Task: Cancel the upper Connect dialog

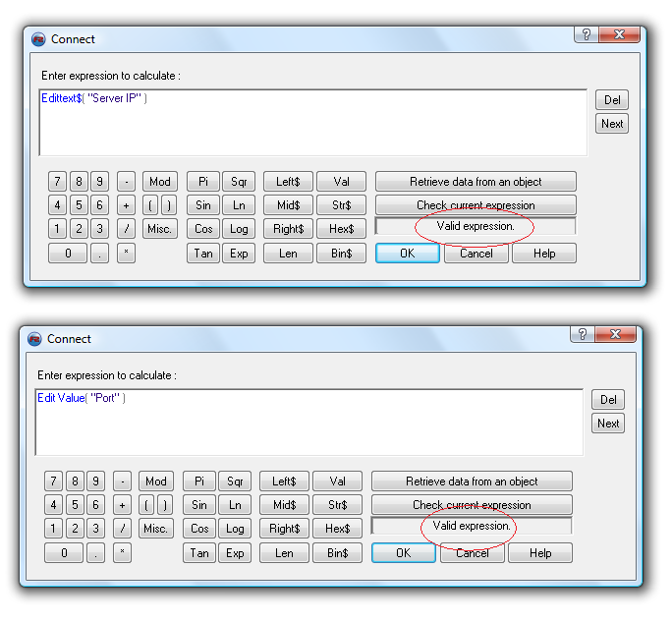Action: 476,254
